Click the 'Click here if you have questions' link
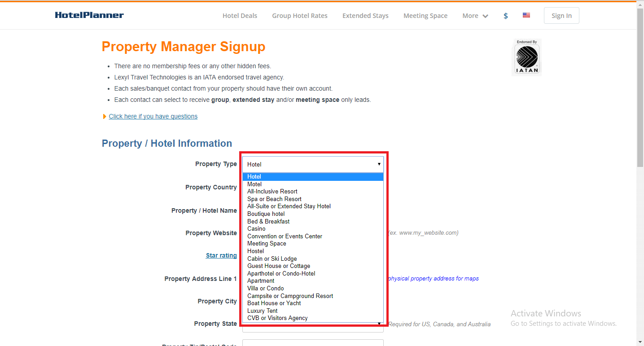The image size is (644, 346). 153,116
